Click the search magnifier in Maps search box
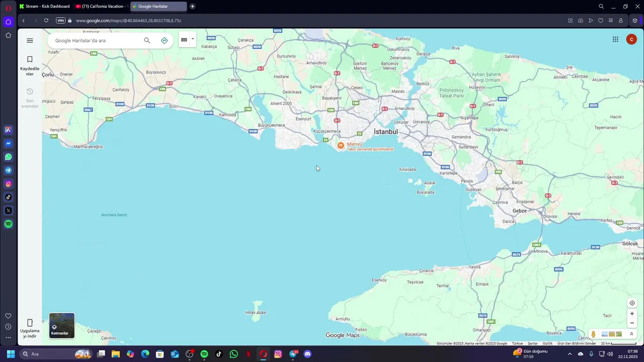This screenshot has height=362, width=644. pos(147,40)
